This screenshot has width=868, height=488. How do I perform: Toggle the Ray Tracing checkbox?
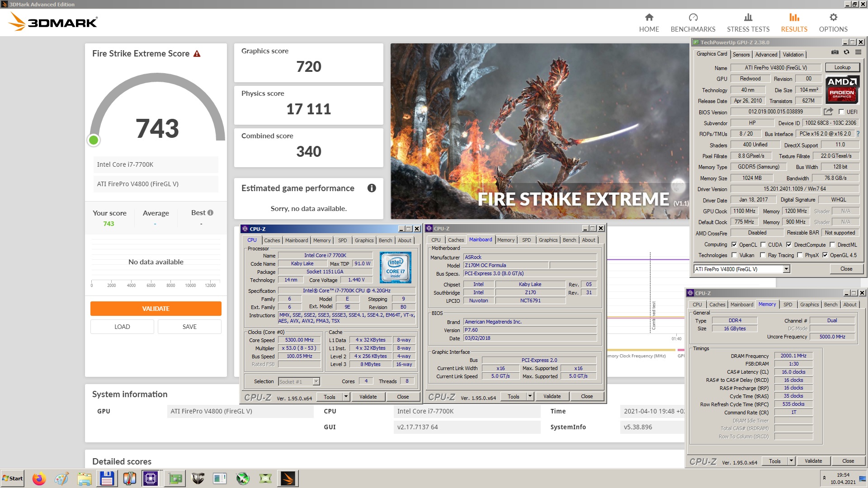763,255
